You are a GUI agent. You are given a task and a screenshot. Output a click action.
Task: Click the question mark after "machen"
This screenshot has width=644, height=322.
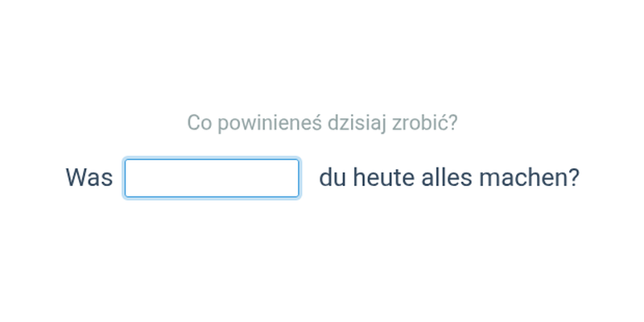tap(574, 178)
